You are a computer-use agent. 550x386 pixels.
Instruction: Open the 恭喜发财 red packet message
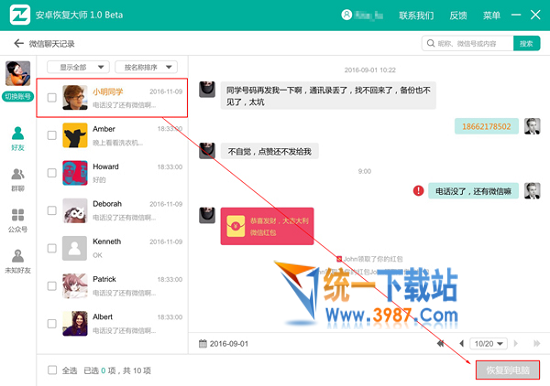[x=267, y=226]
